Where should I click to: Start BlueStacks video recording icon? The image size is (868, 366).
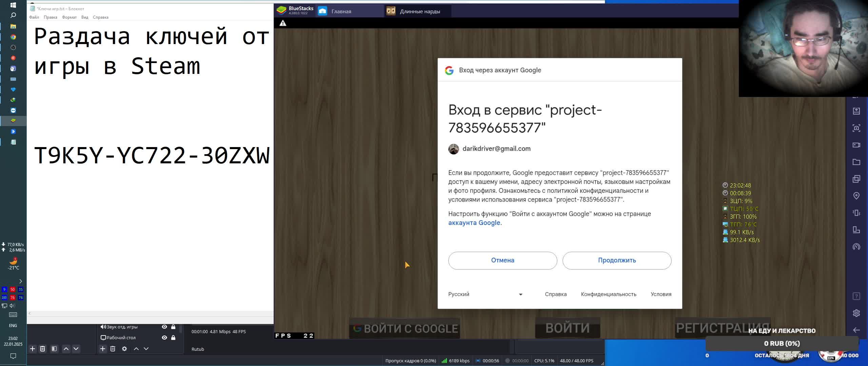point(856,145)
